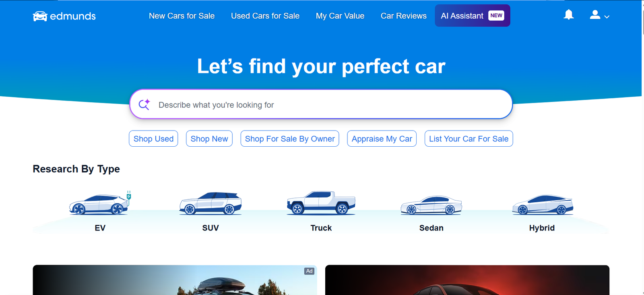Open My Car Value menu

point(340,16)
